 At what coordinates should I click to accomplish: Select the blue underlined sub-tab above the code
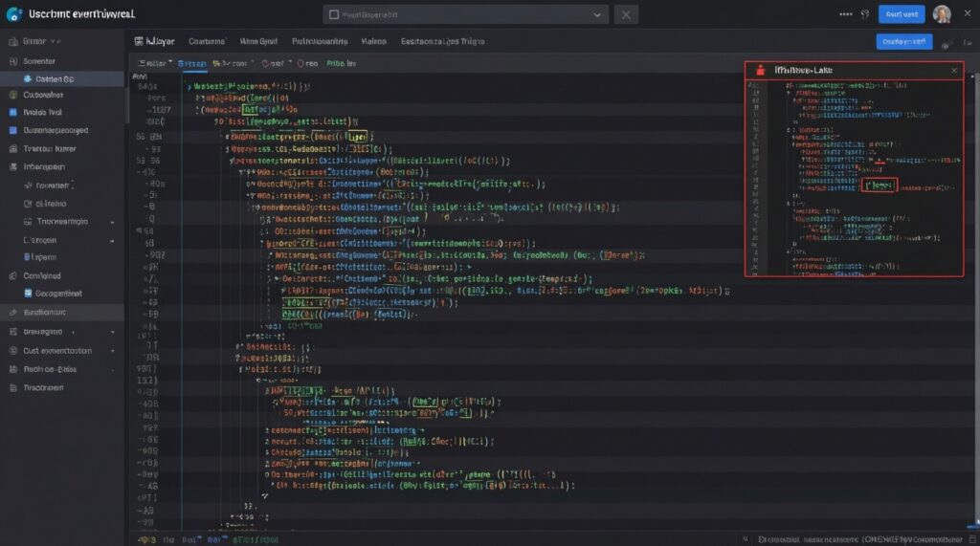[194, 63]
